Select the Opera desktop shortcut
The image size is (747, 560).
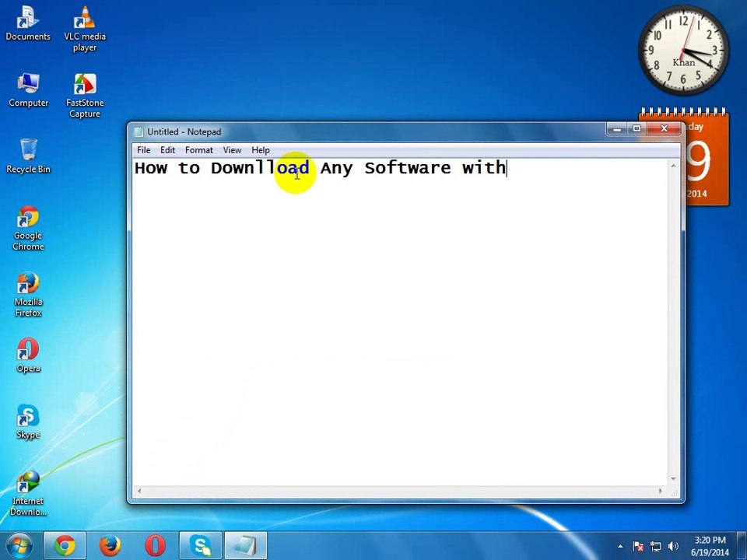coord(28,355)
